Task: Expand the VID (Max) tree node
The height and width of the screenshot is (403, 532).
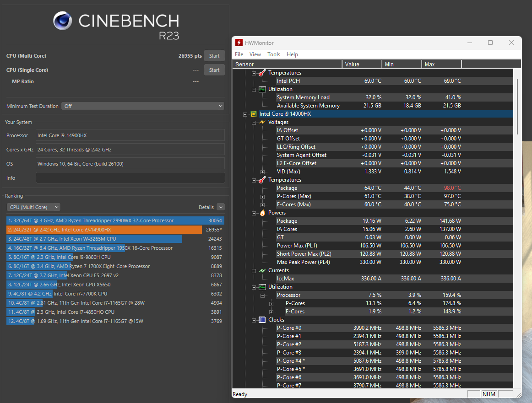Action: [263, 172]
